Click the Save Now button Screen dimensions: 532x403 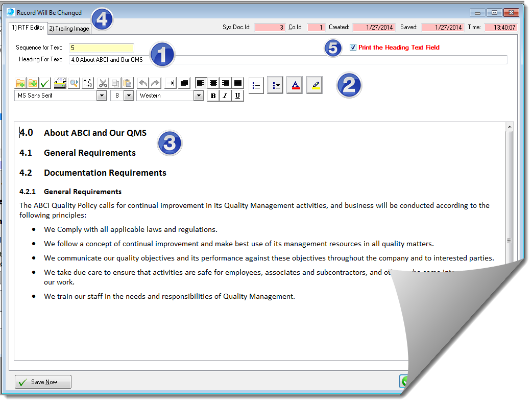pyautogui.click(x=43, y=382)
